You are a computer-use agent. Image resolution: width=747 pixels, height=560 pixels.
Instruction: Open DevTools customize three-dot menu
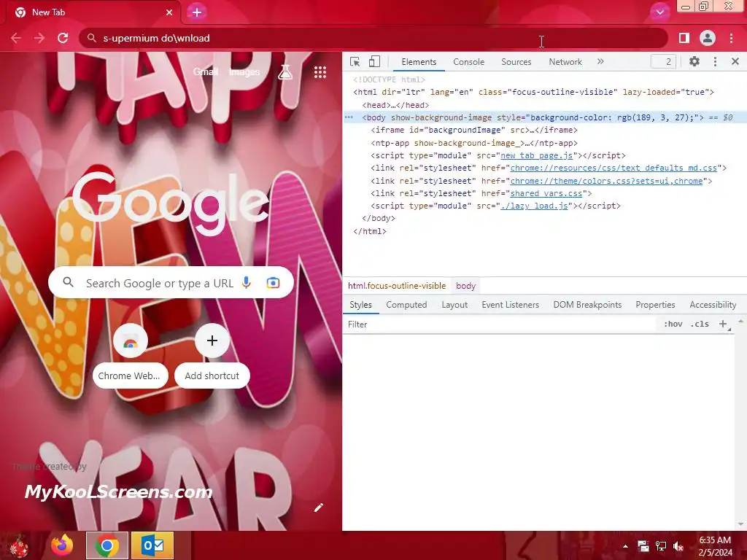tap(715, 61)
